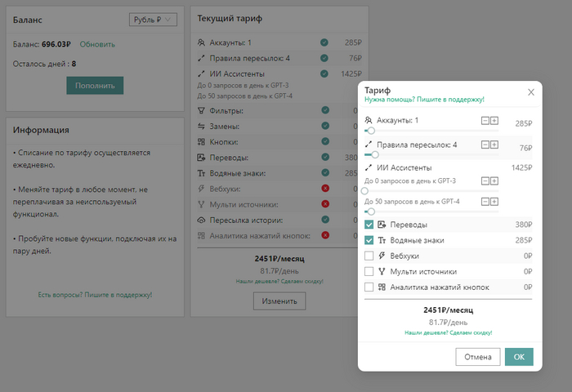This screenshot has width=572, height=392.
Task: Uncheck the Переводы checkbox
Action: pyautogui.click(x=369, y=225)
